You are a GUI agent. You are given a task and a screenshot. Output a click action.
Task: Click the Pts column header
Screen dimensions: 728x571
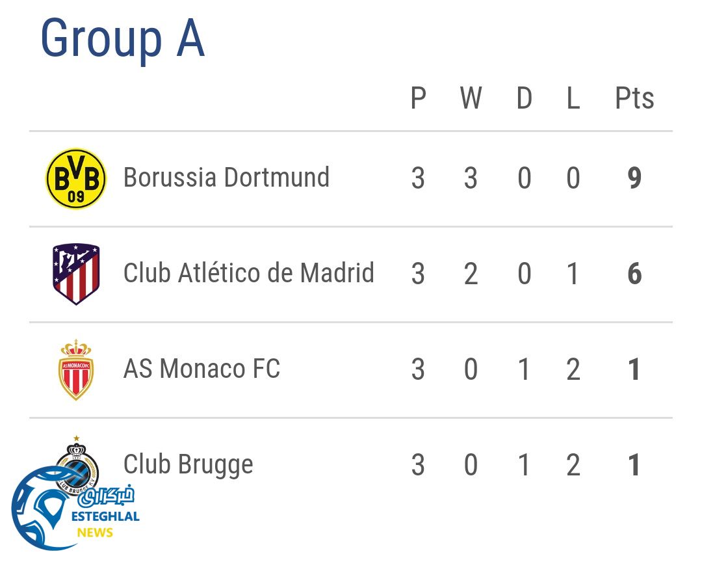(x=634, y=99)
